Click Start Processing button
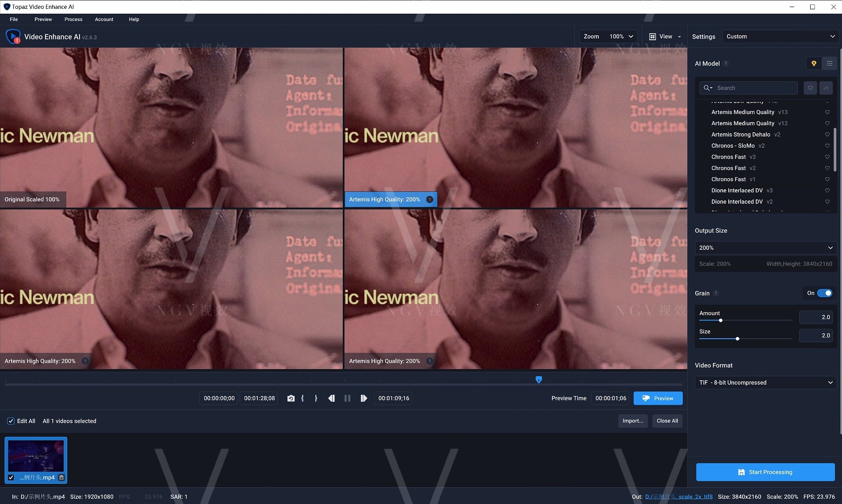 pyautogui.click(x=765, y=472)
